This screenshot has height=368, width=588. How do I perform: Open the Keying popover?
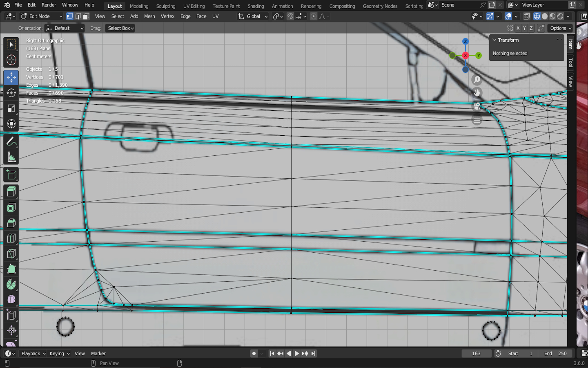coord(59,354)
